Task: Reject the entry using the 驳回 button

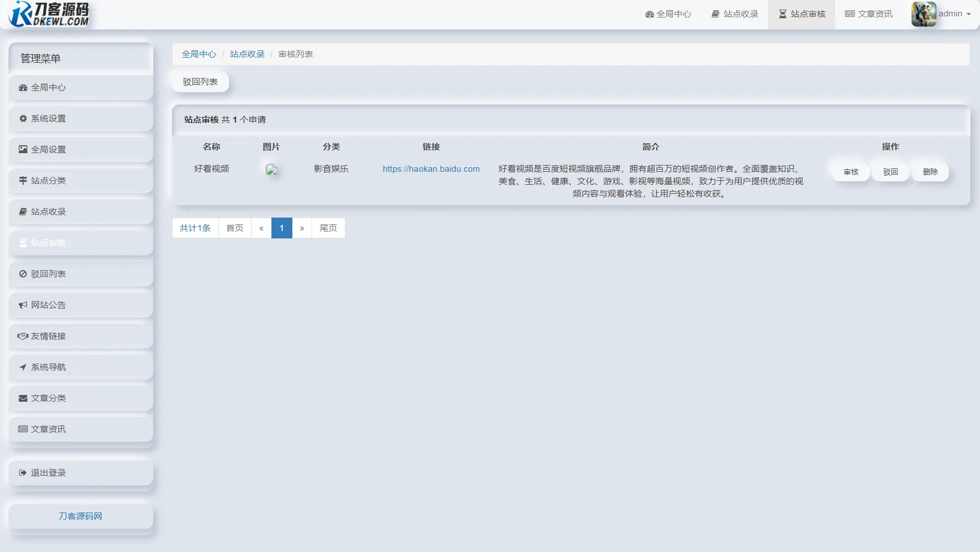Action: pyautogui.click(x=890, y=171)
